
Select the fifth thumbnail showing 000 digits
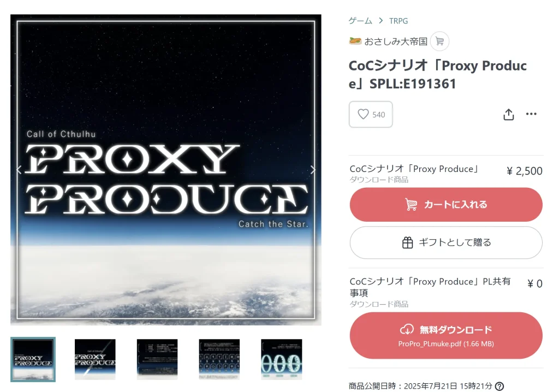click(282, 360)
